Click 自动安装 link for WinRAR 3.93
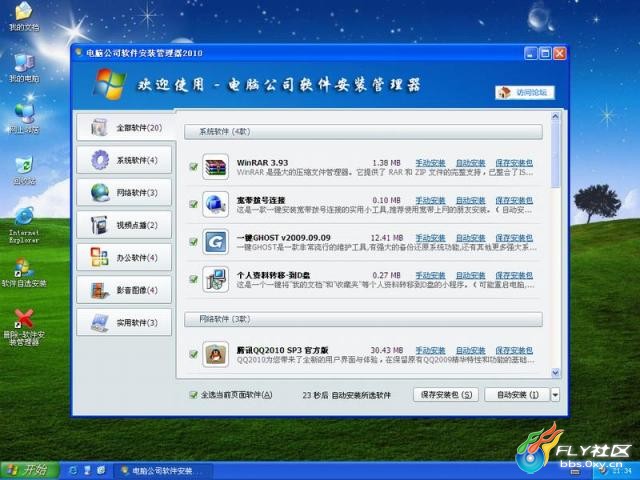 (470, 163)
